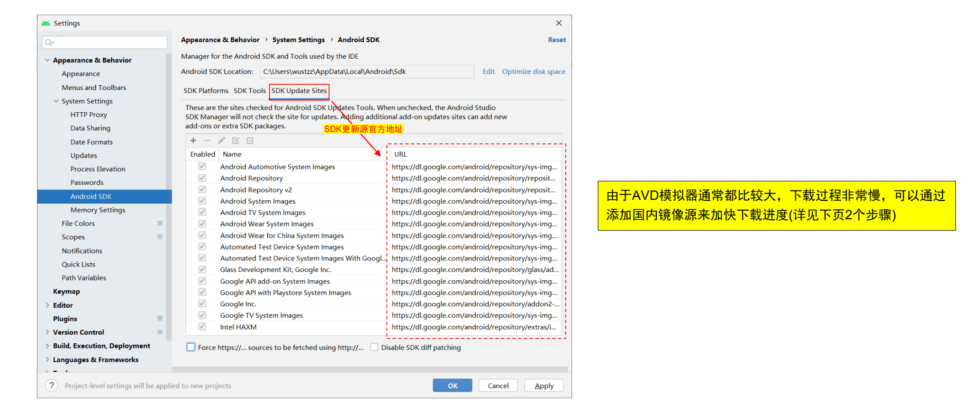The width and height of the screenshot is (980, 411).
Task: Click the File Colors project-level icon
Action: click(160, 223)
